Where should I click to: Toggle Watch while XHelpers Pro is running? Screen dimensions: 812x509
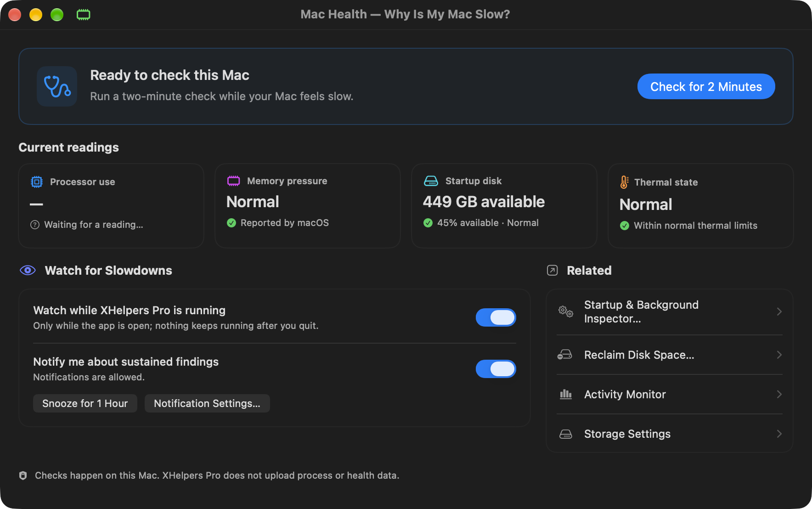pyautogui.click(x=496, y=317)
